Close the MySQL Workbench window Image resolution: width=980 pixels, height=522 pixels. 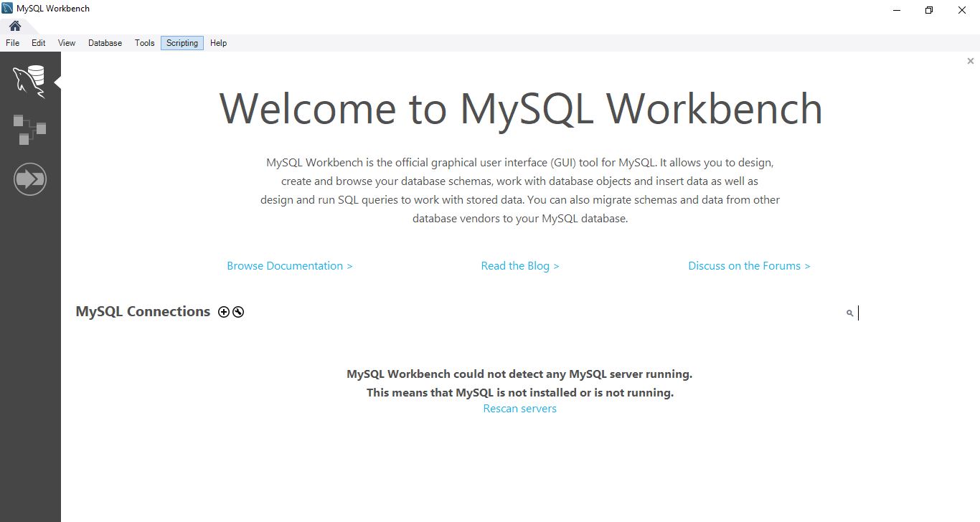click(x=963, y=10)
